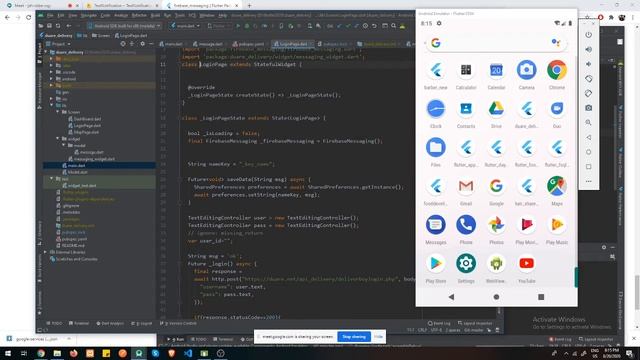Open the File menu
The height and width of the screenshot is (360, 640).
(50, 16)
